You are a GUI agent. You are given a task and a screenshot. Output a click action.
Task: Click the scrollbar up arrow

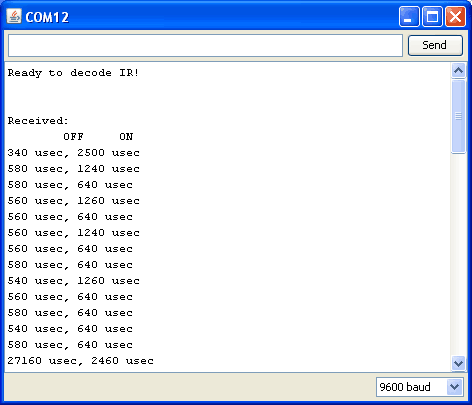[458, 70]
